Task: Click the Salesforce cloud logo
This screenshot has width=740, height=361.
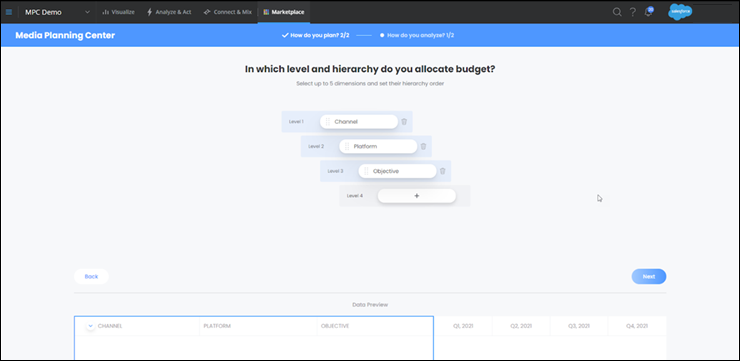Action: (680, 12)
